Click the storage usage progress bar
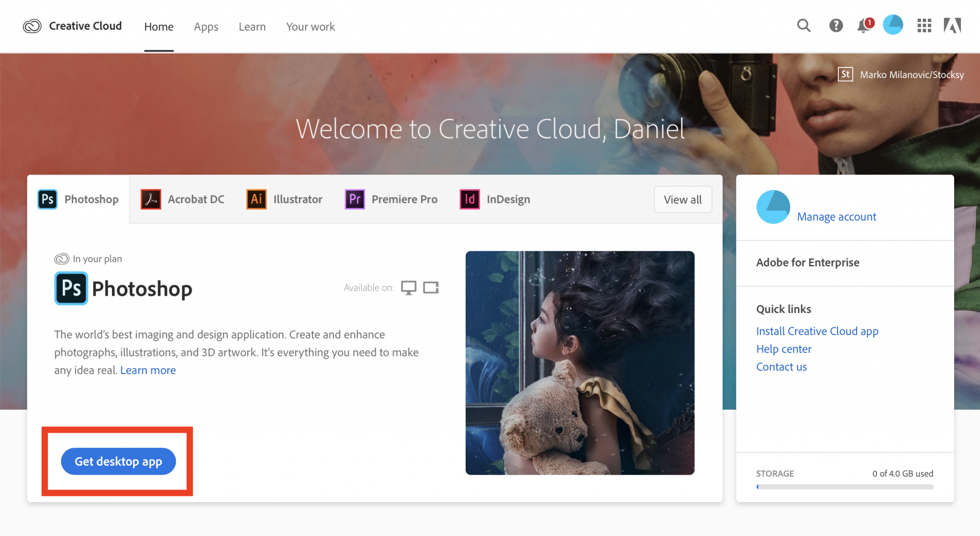Image resolution: width=980 pixels, height=536 pixels. 845,487
